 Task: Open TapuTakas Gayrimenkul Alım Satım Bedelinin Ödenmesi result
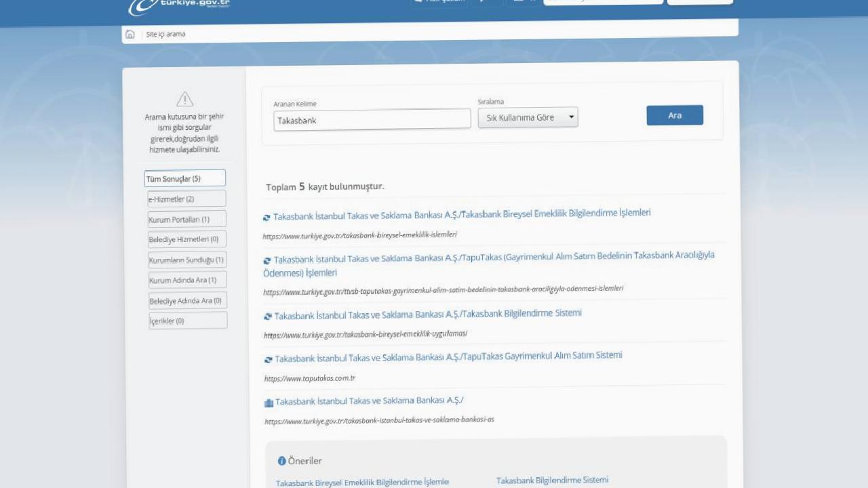488,264
